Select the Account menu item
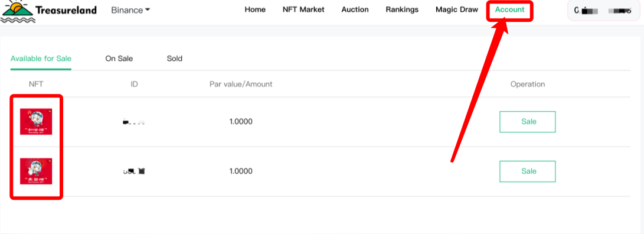The height and width of the screenshot is (234, 644). point(509,9)
